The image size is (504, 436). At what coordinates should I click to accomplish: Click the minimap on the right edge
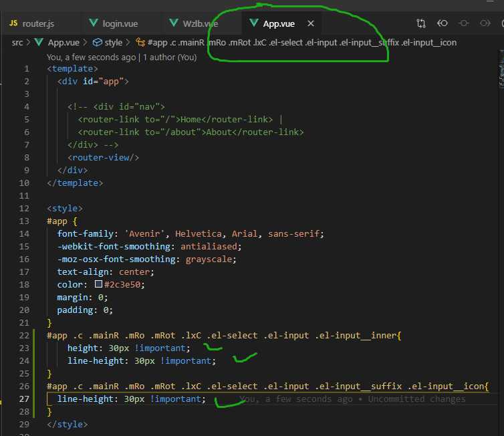coord(501,69)
